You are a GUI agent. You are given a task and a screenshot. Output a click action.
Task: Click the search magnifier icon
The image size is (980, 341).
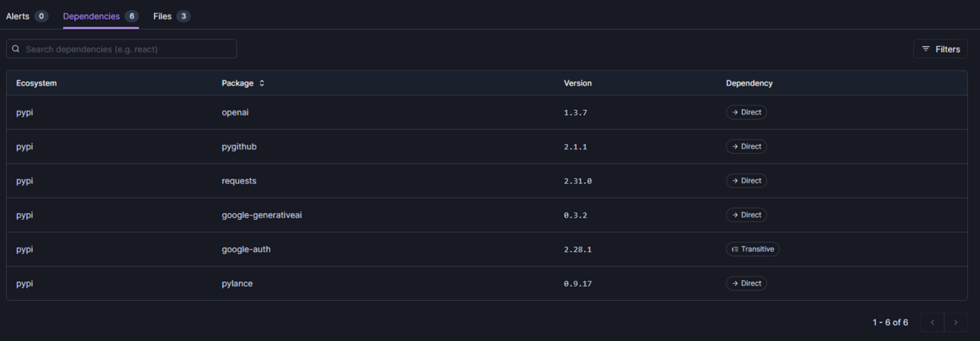pos(16,48)
